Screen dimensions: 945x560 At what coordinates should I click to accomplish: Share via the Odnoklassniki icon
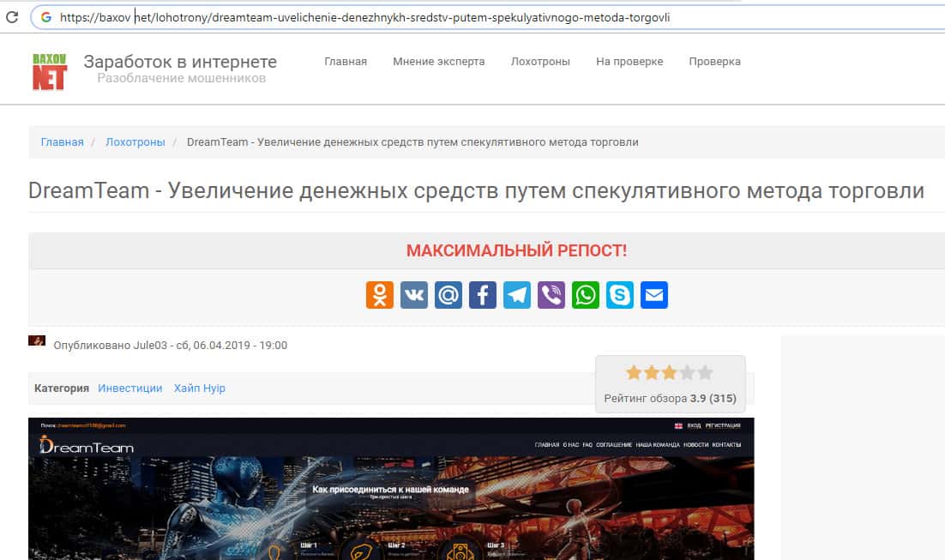coord(380,295)
